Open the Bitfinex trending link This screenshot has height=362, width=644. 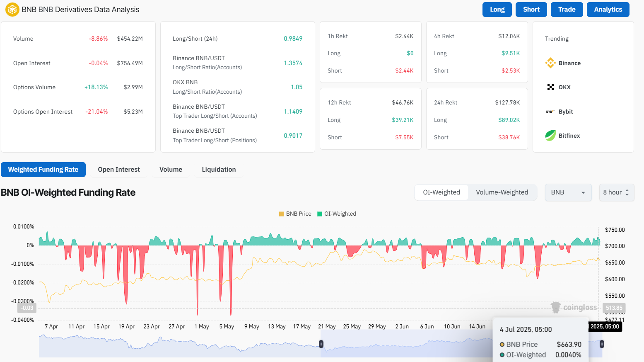coord(569,136)
